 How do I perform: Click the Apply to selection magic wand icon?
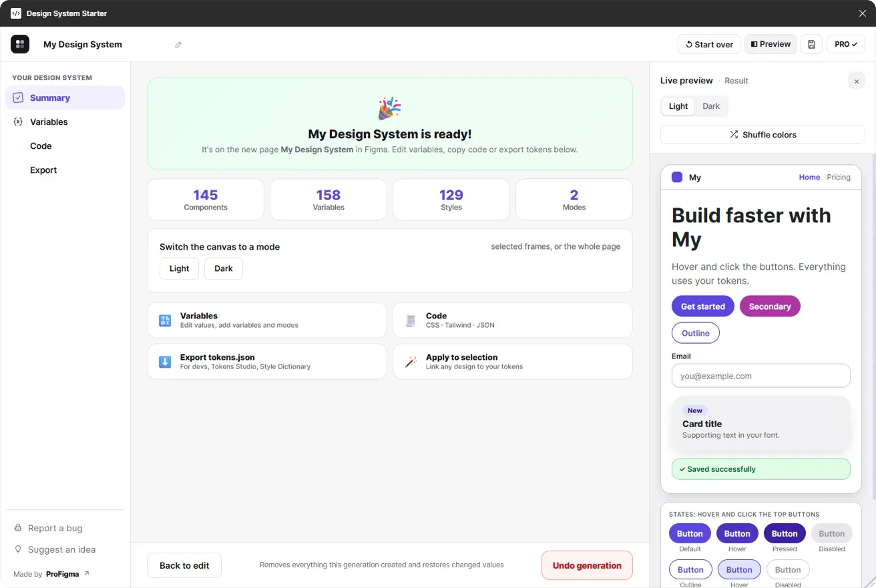pos(411,362)
